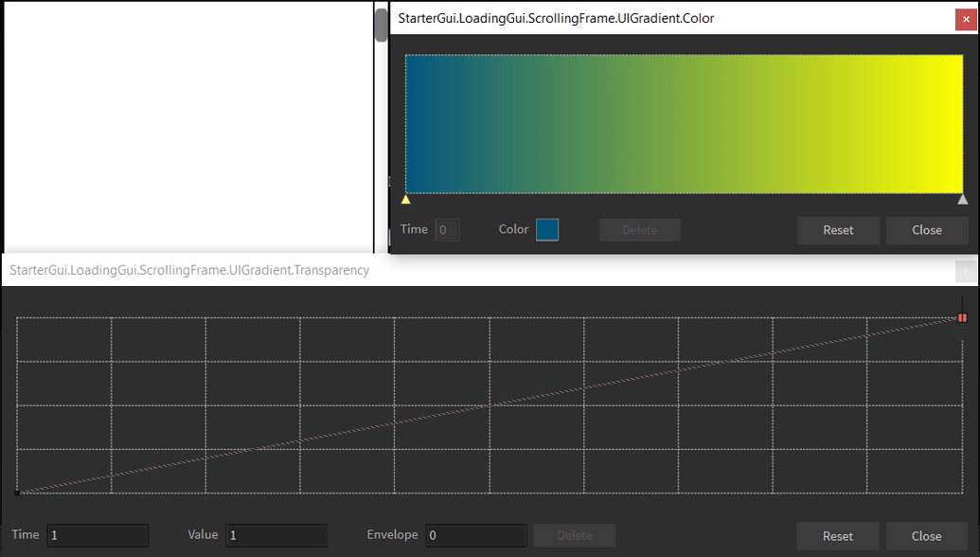
Task: Click the Value field in the Transparency editor
Action: [276, 535]
